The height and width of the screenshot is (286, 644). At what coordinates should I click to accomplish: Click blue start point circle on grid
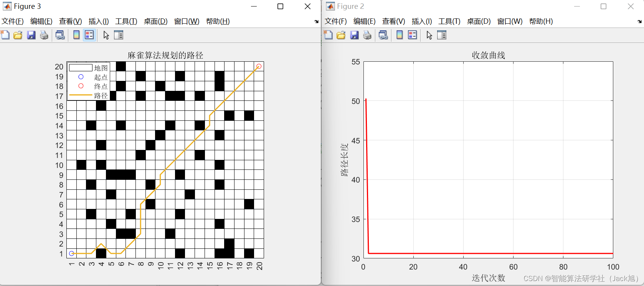pos(71,253)
